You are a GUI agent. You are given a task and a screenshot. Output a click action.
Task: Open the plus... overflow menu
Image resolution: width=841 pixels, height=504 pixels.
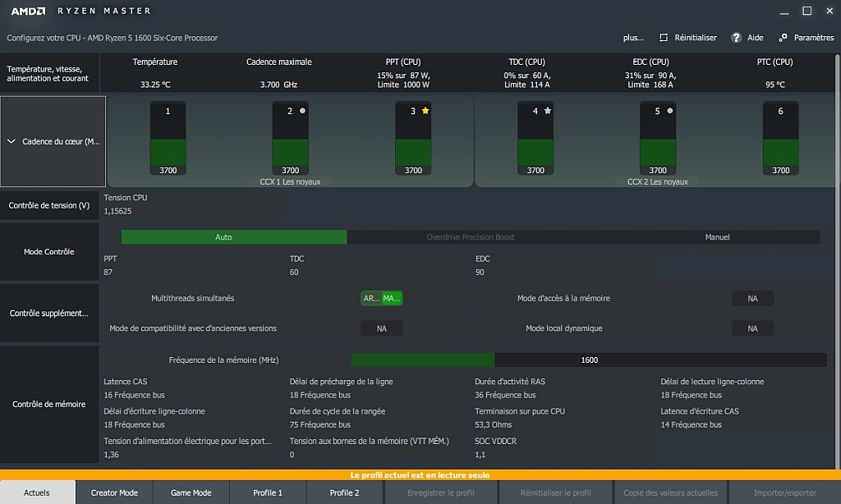pyautogui.click(x=633, y=38)
